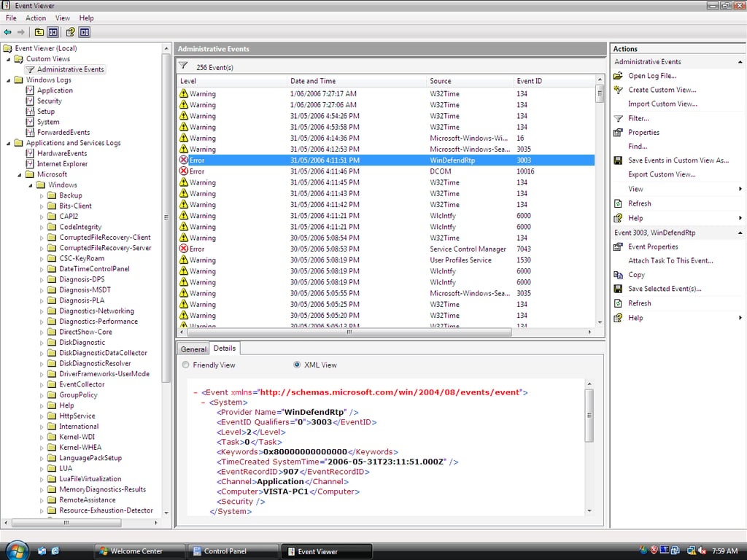Click the warning icon of User Profiles Service row
This screenshot has width=747, height=560.
click(183, 260)
